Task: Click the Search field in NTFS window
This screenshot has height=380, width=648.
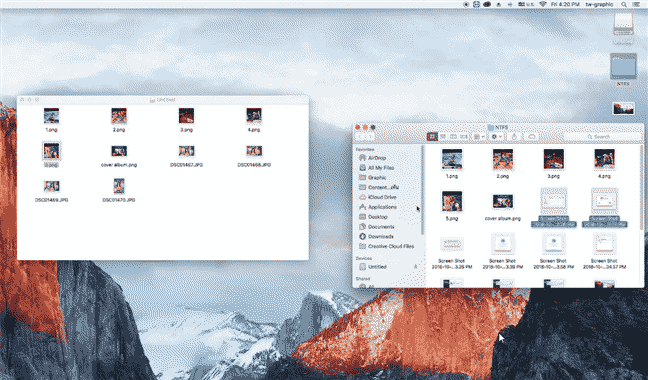Action: click(x=602, y=136)
